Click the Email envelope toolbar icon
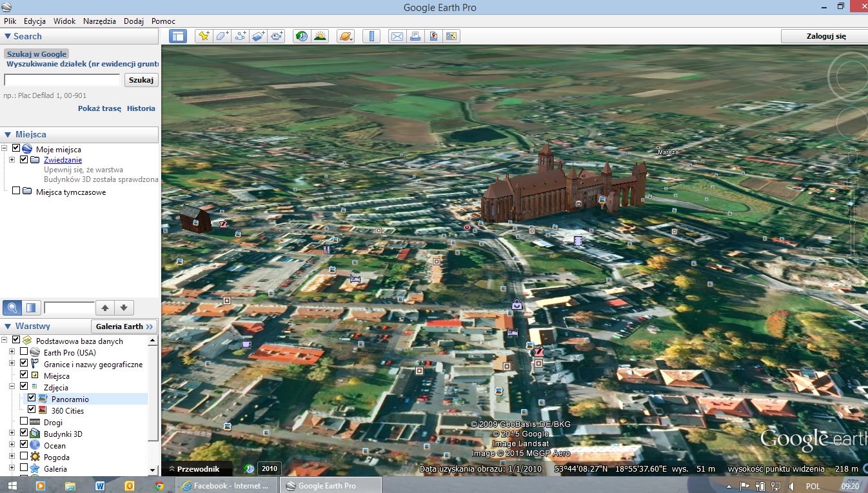This screenshot has height=493, width=868. click(397, 36)
